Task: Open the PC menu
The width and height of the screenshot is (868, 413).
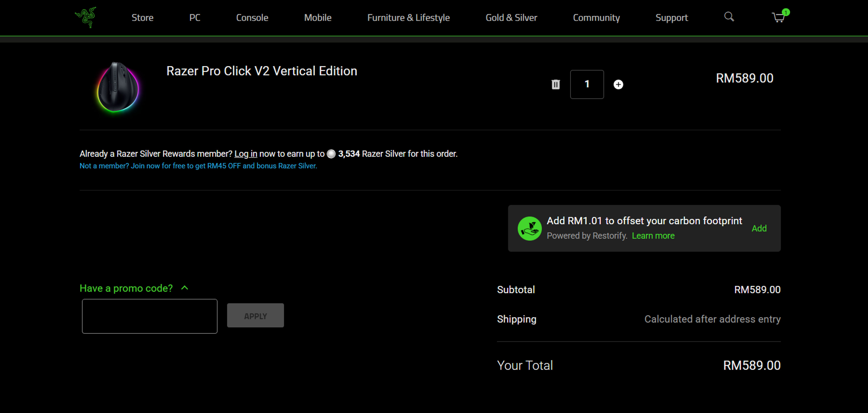Action: tap(195, 17)
